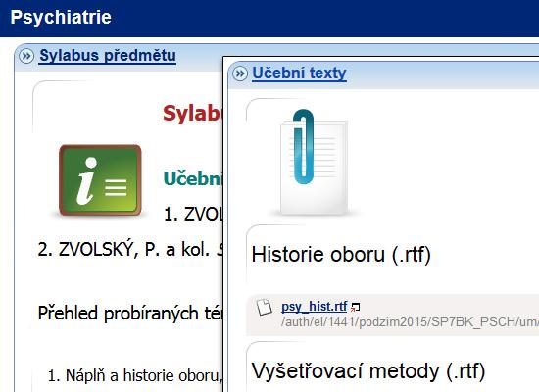Viewport: 539px width, 392px height.
Task: Click the green info board icon
Action: pos(100,180)
